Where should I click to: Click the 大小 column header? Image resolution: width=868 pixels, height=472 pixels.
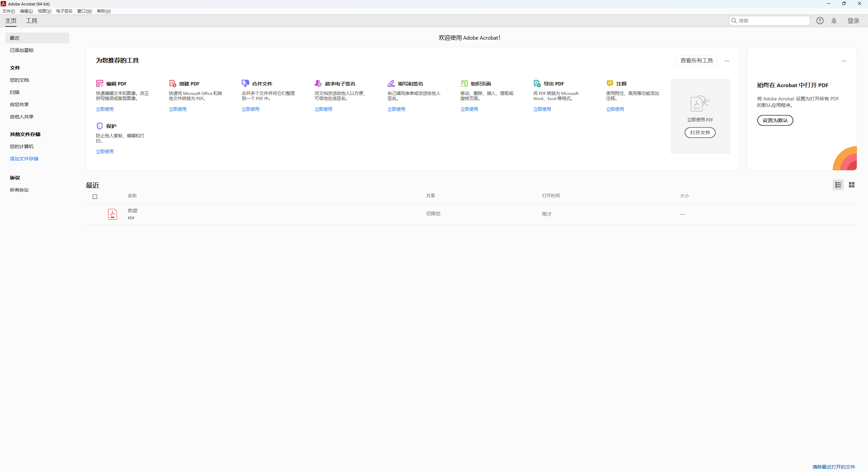click(685, 196)
